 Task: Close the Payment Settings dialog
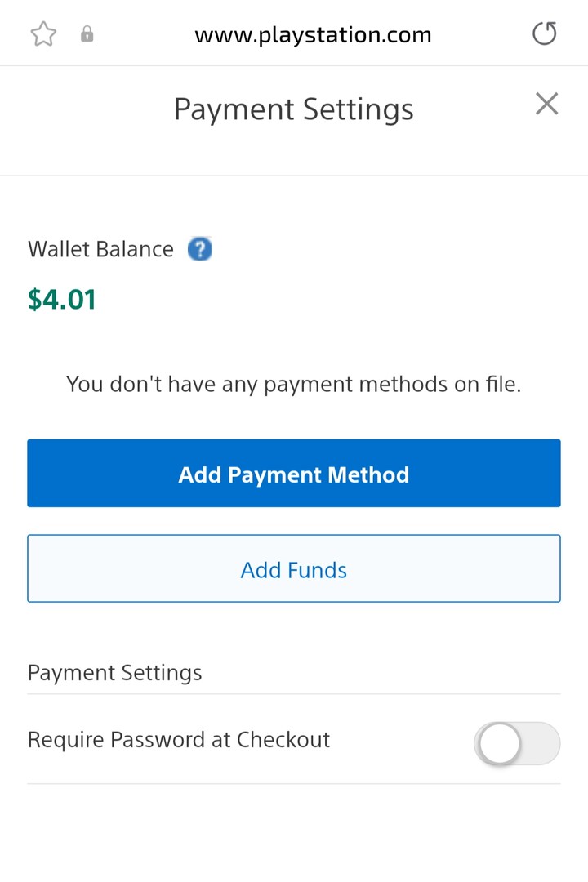click(546, 104)
